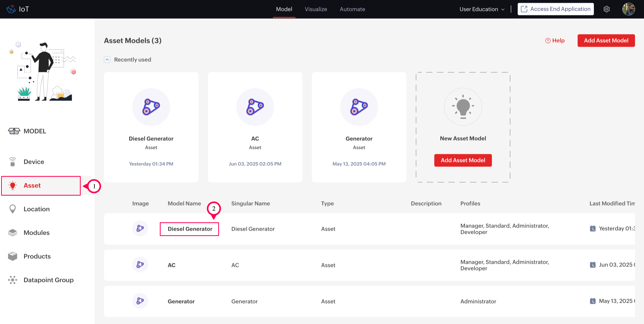Open the AC recently used card
Image resolution: width=644 pixels, height=324 pixels.
255,127
